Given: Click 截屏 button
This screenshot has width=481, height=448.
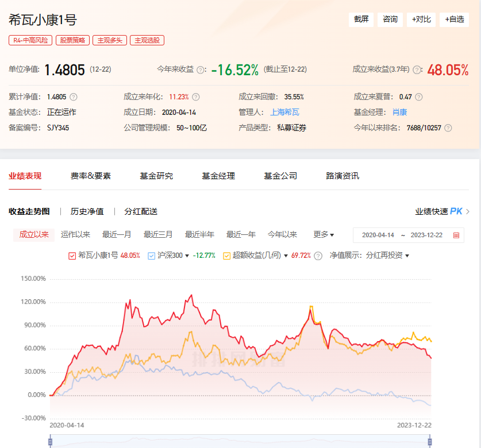Looking at the screenshot, I should coord(361,20).
